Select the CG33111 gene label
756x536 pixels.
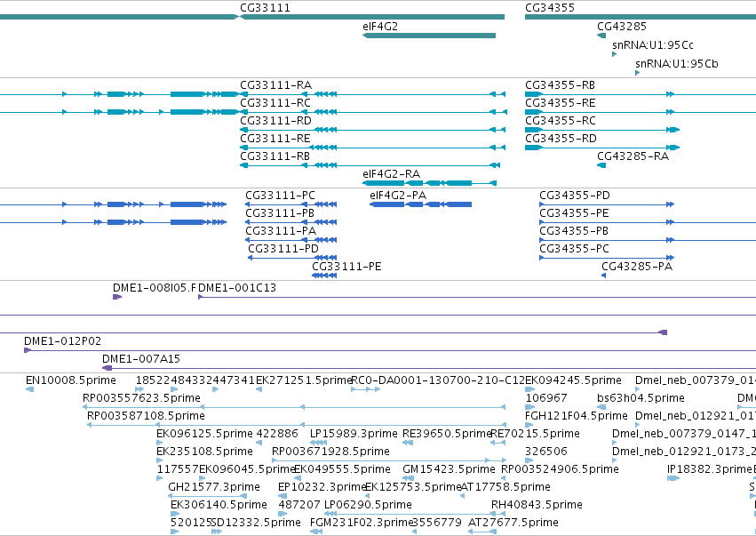[265, 8]
